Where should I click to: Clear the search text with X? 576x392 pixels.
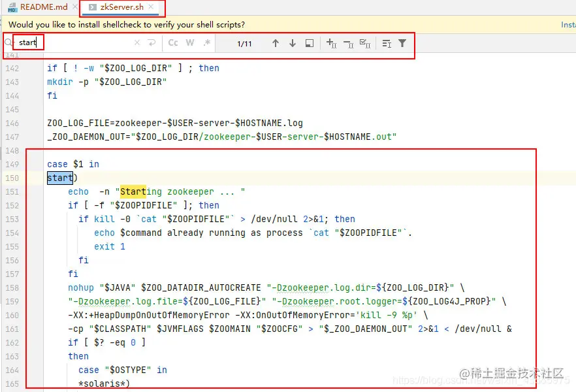click(x=137, y=43)
